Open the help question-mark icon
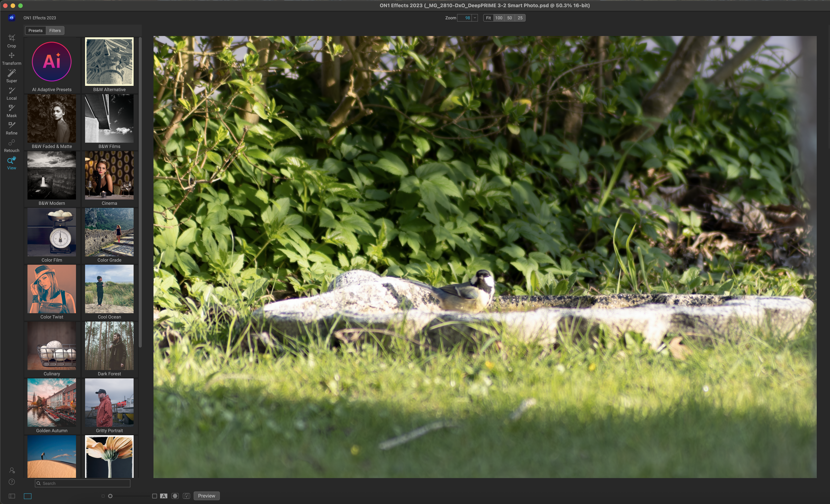 point(12,482)
